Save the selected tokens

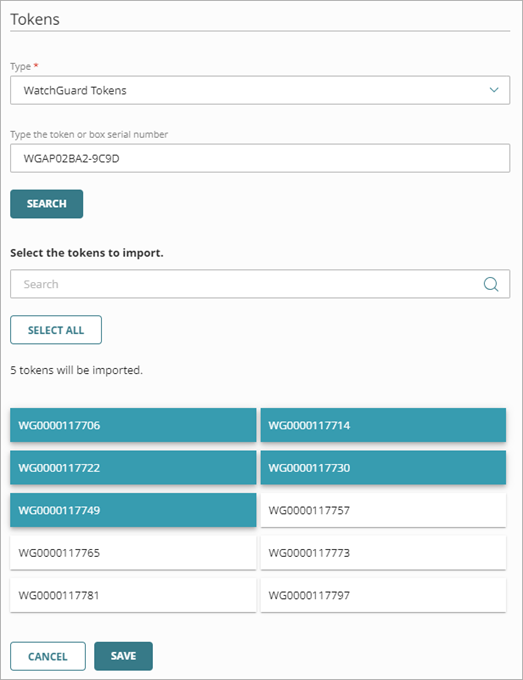tap(123, 656)
